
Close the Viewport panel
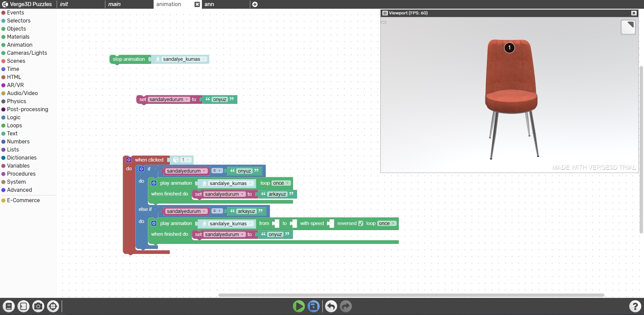coord(634,13)
